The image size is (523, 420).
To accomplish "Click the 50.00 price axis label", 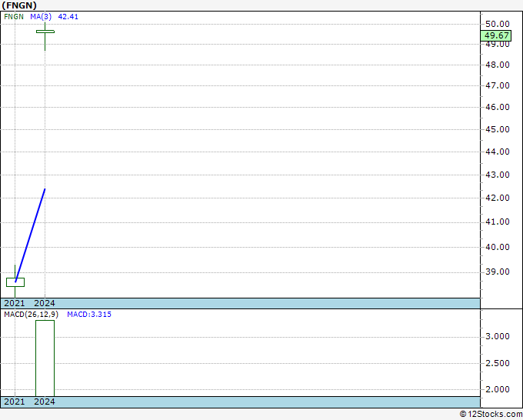I will click(x=497, y=25).
